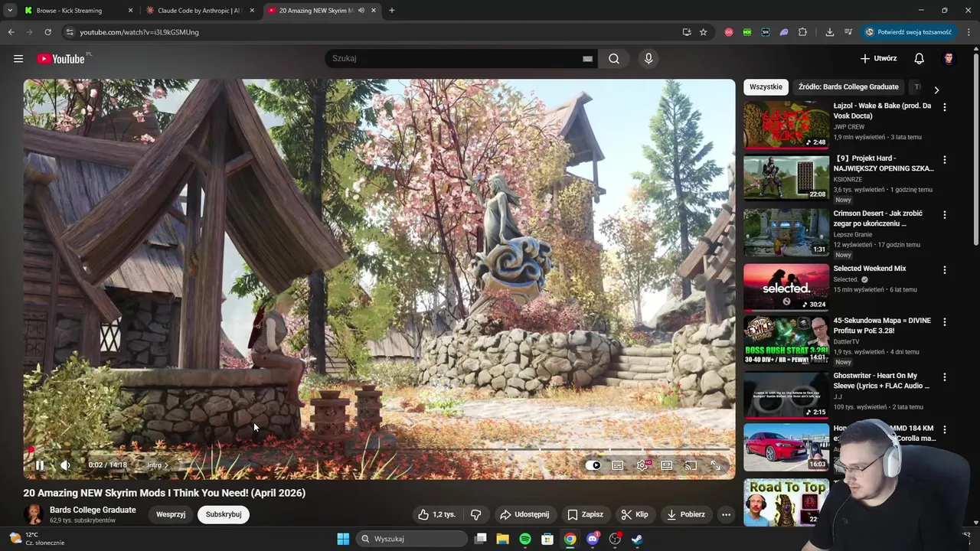Seek on the video progress bar
Viewport: 980px width, 551px height.
click(379, 449)
